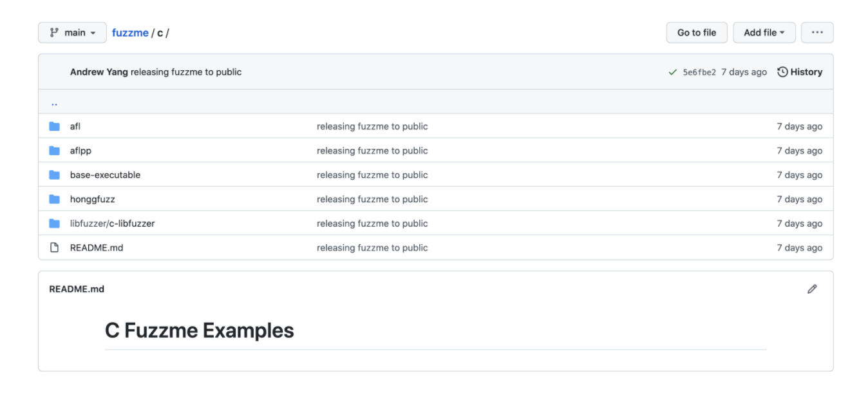The width and height of the screenshot is (868, 393).
Task: Click the green commit status checkmark
Action: [672, 72]
